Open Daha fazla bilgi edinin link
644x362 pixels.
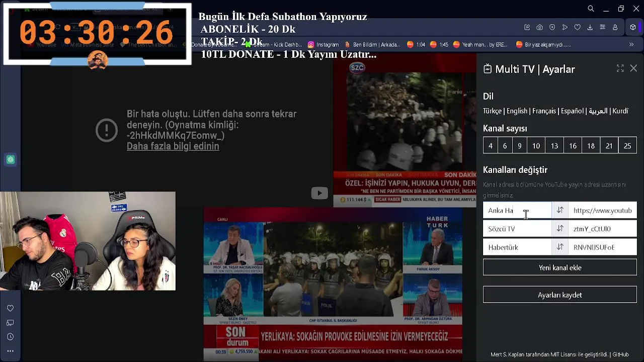tap(173, 146)
